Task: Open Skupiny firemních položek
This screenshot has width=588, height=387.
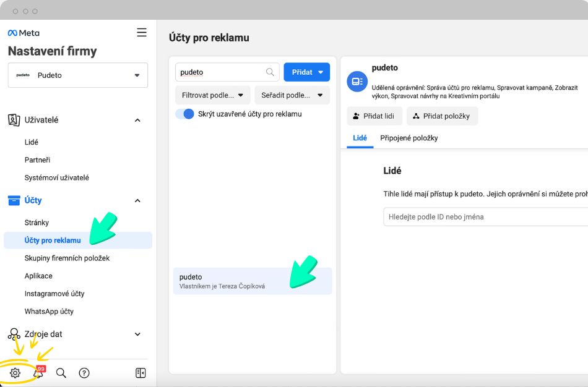Action: tap(67, 258)
